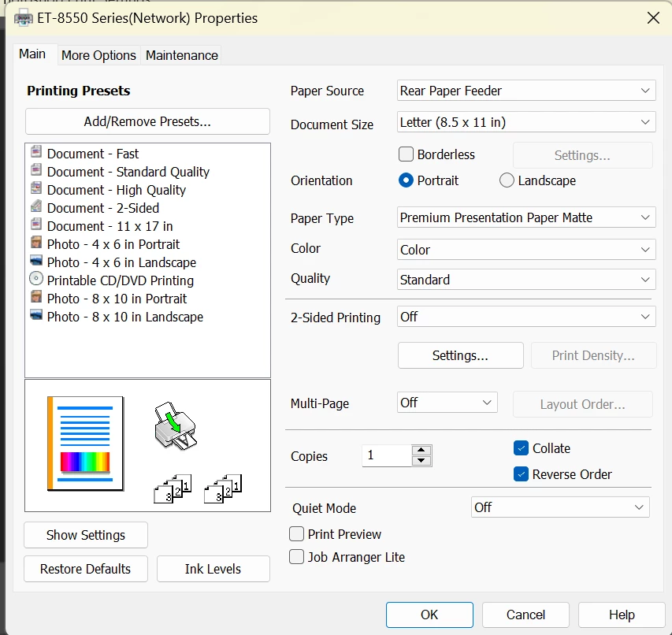Click the Photo 4 x 6 Portrait icon
The height and width of the screenshot is (635, 672).
pos(36,243)
